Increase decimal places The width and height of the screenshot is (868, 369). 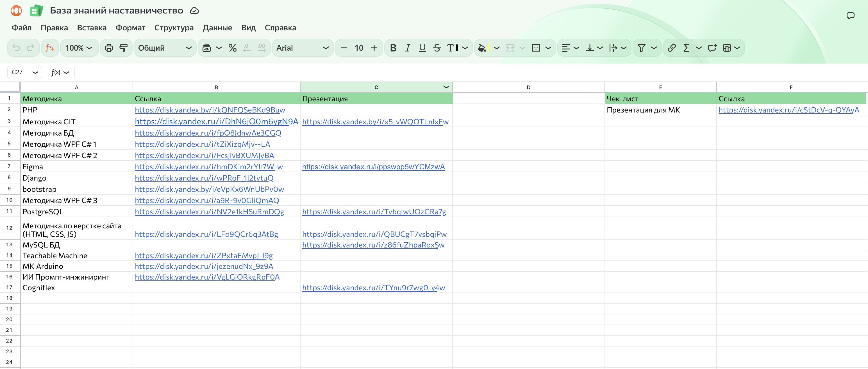click(262, 48)
